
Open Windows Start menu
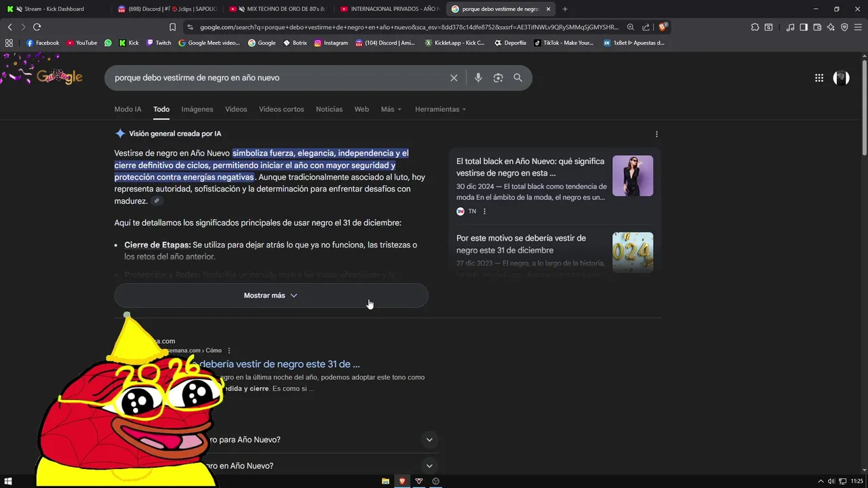coord(9,481)
